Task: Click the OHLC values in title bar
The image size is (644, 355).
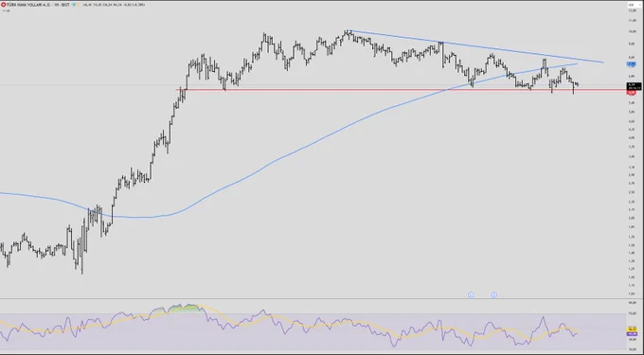Action: coord(114,5)
